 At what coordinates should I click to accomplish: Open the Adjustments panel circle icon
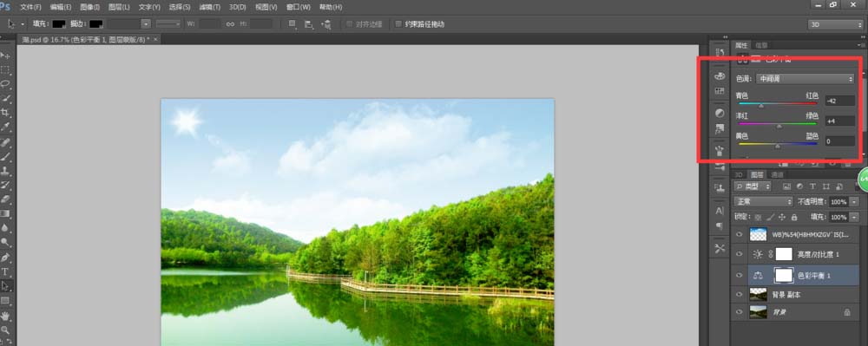719,114
